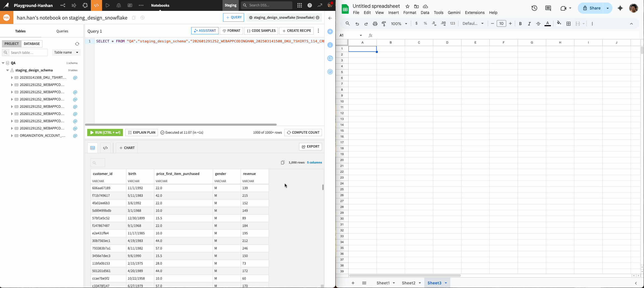Print the spreadsheet
Screen dimensions: 644x288
tap(375, 24)
